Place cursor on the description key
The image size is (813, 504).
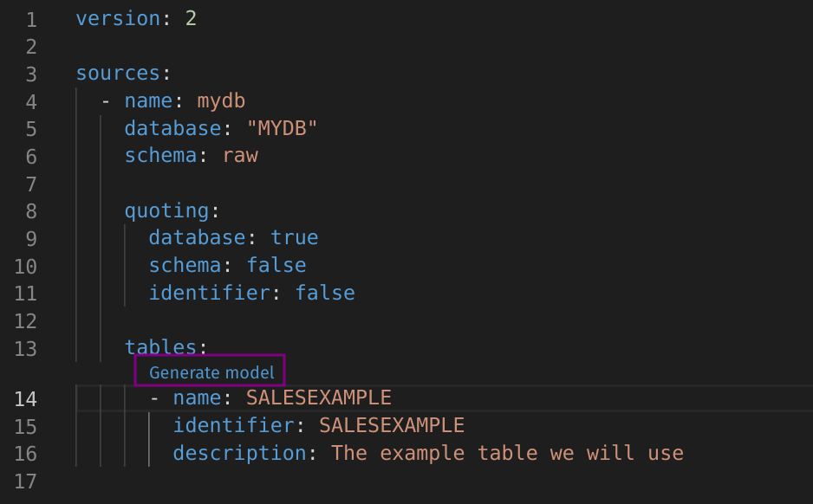[x=239, y=453]
